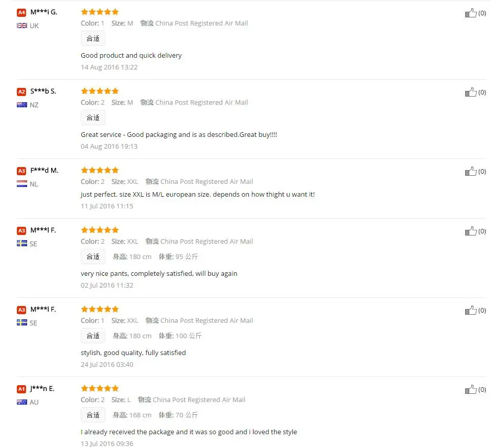Upvote J***n E. review from AU
Image resolution: width=504 pixels, height=447 pixels.
[471, 389]
